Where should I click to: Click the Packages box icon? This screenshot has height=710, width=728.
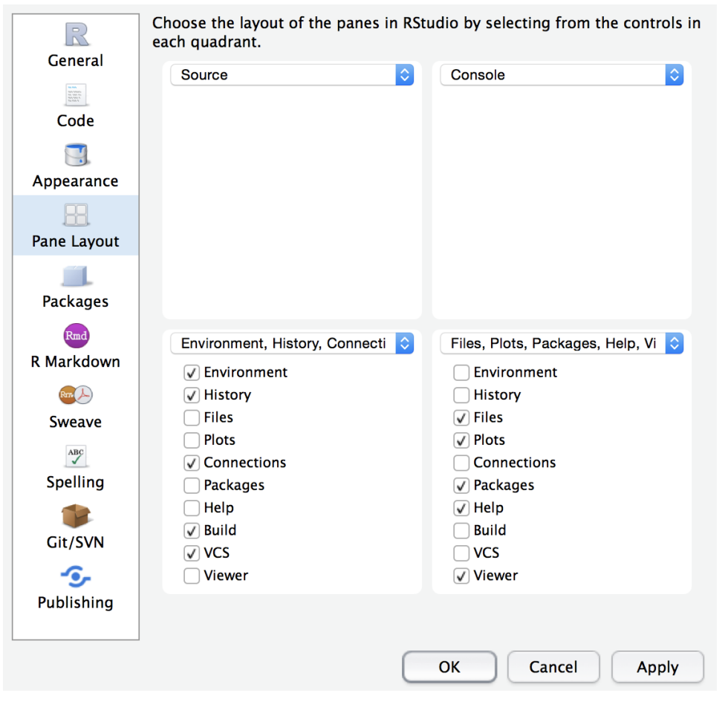pos(76,276)
